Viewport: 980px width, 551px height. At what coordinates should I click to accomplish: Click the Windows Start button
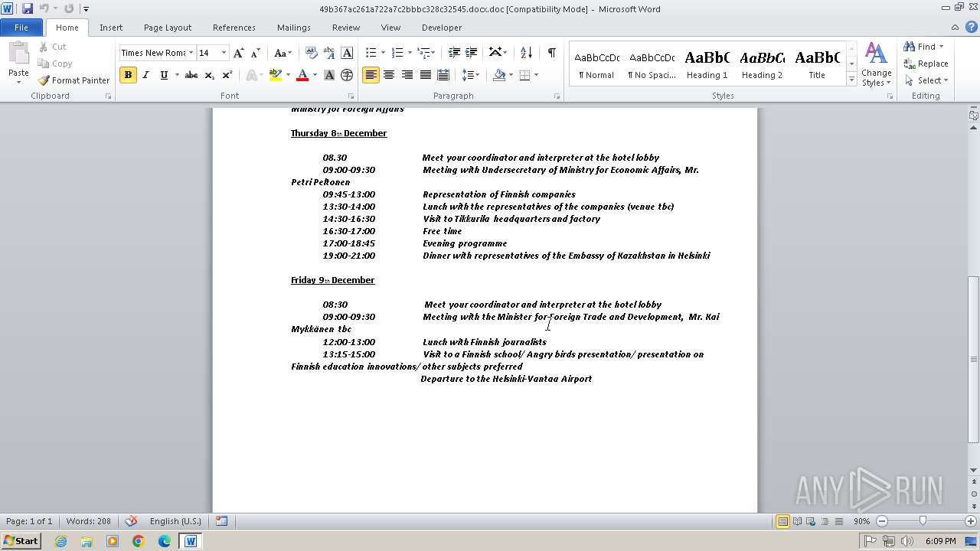(21, 541)
